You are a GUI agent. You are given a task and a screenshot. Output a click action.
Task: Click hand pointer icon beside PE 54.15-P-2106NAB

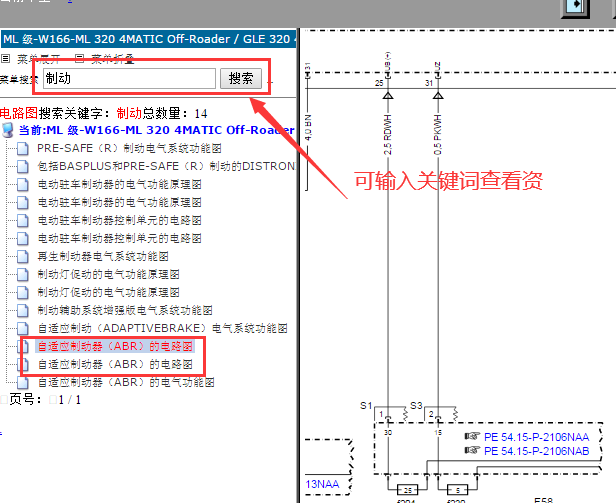(472, 450)
